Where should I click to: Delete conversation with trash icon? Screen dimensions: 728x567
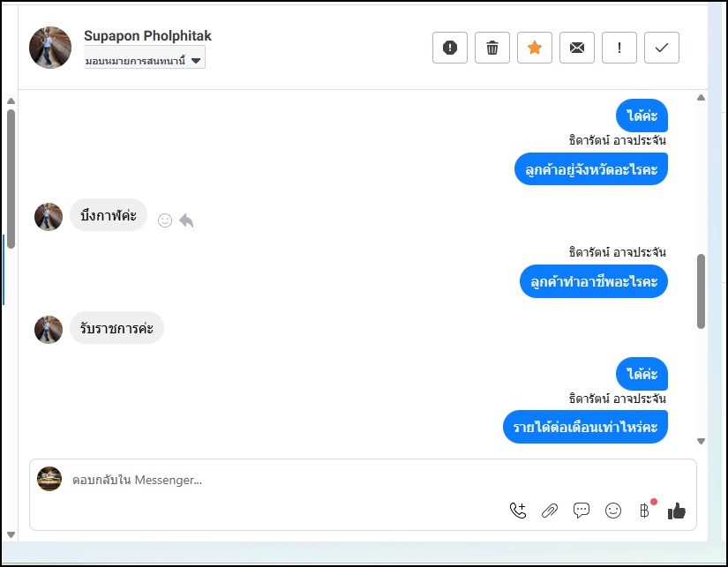coord(492,48)
